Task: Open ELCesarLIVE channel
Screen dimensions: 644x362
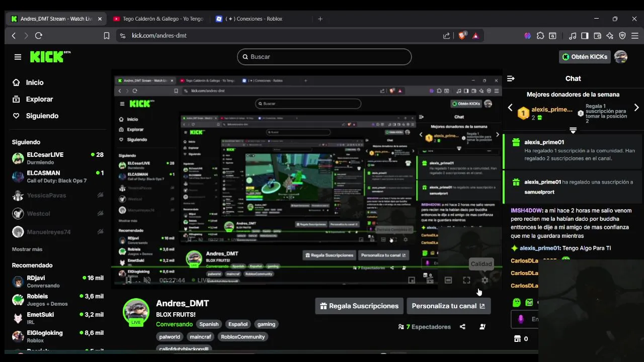Action: pyautogui.click(x=58, y=158)
